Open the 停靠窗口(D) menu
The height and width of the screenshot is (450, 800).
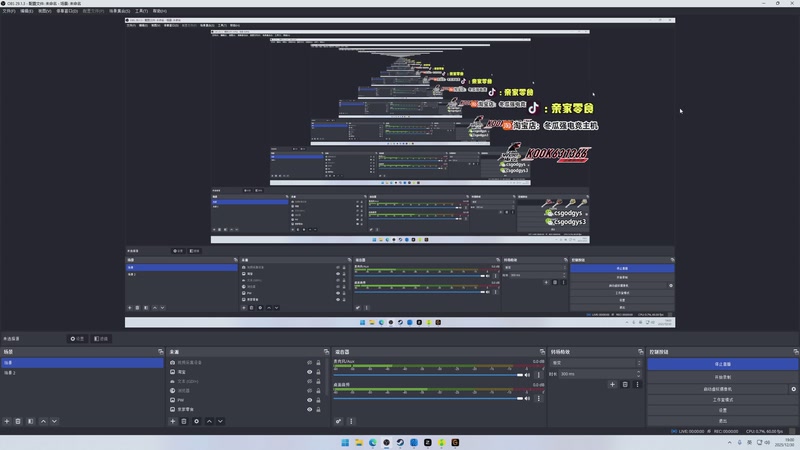tap(67, 11)
